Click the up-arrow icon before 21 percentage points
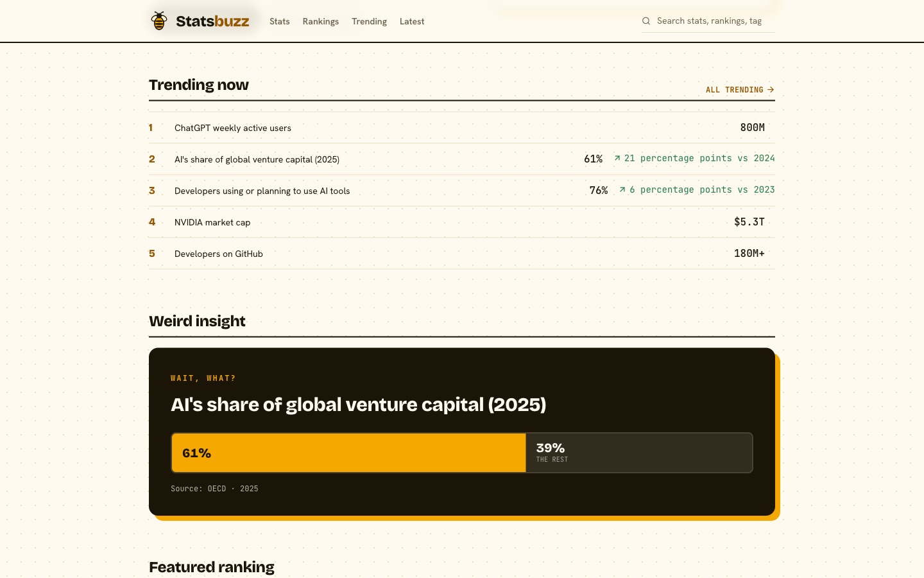924x578 pixels. [617, 158]
